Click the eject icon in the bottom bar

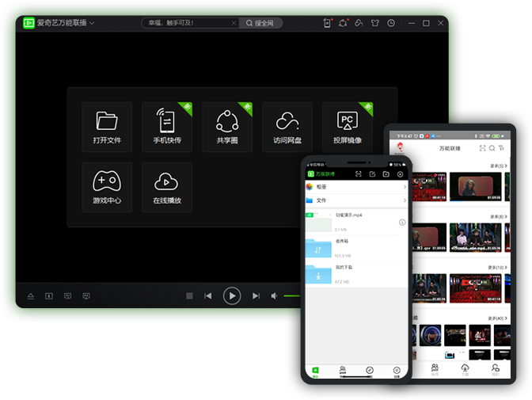tap(31, 295)
